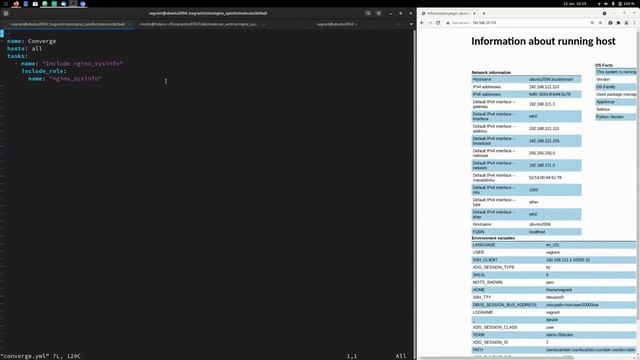
Task: Click the browser page vertical scrollbar
Action: pos(638,176)
